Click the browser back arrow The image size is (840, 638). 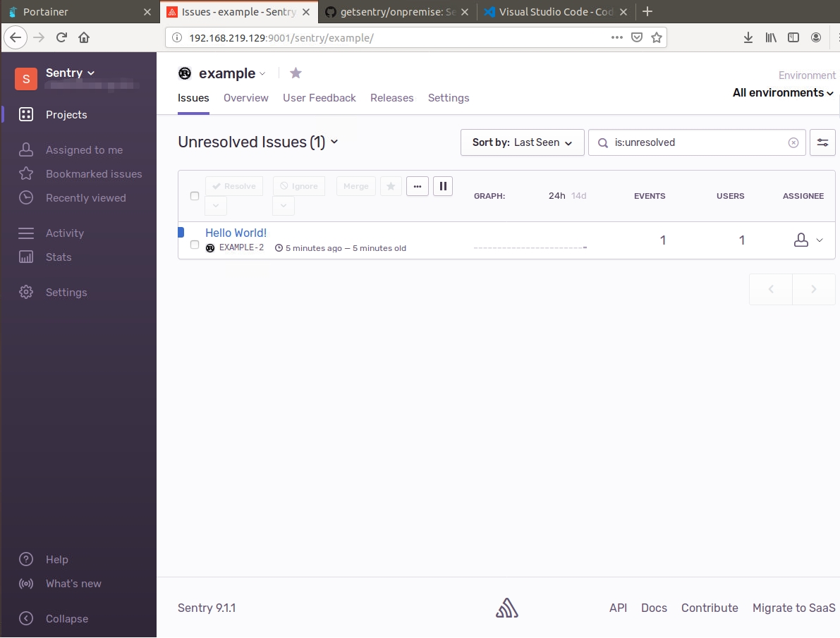16,37
